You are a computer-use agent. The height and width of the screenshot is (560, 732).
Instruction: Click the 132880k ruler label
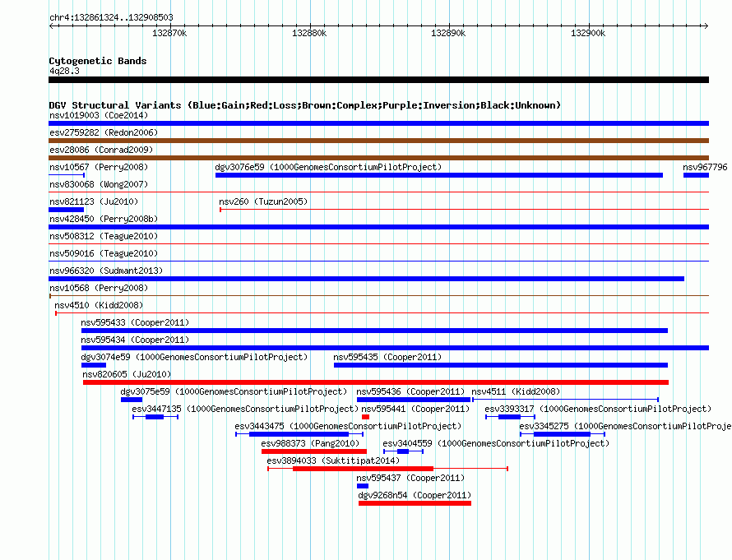309,33
